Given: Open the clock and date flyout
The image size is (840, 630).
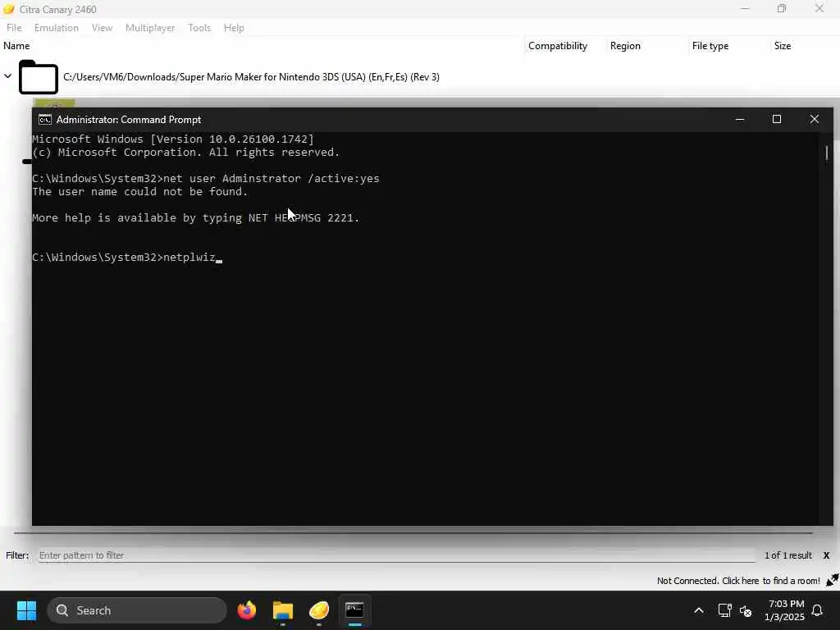Looking at the screenshot, I should point(784,610).
